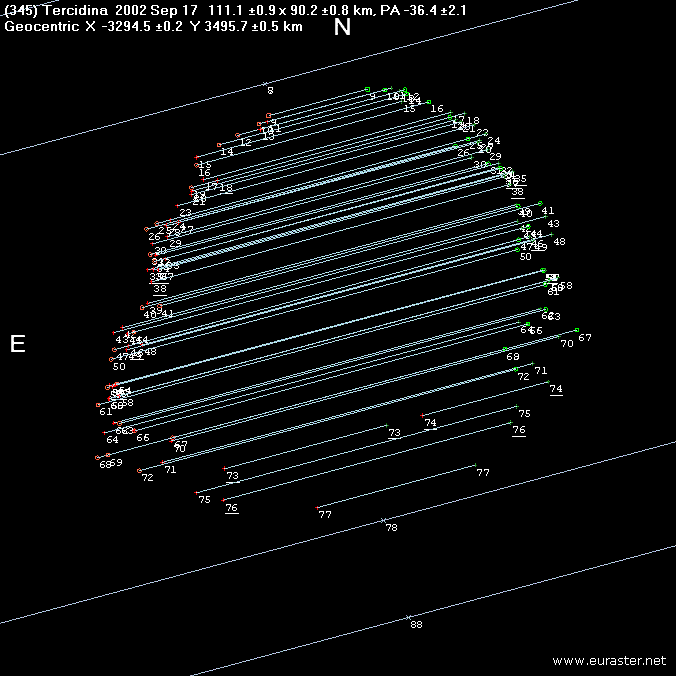Select red start marker of chord 74
The width and height of the screenshot is (676, 676).
423,414
